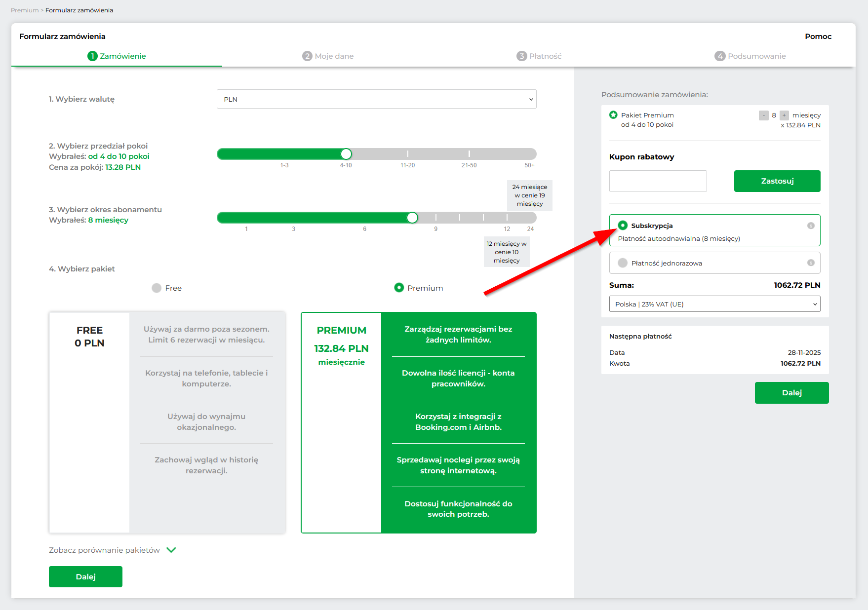
Task: Click the 'x 132.84 PLN' price in summary
Action: click(800, 125)
